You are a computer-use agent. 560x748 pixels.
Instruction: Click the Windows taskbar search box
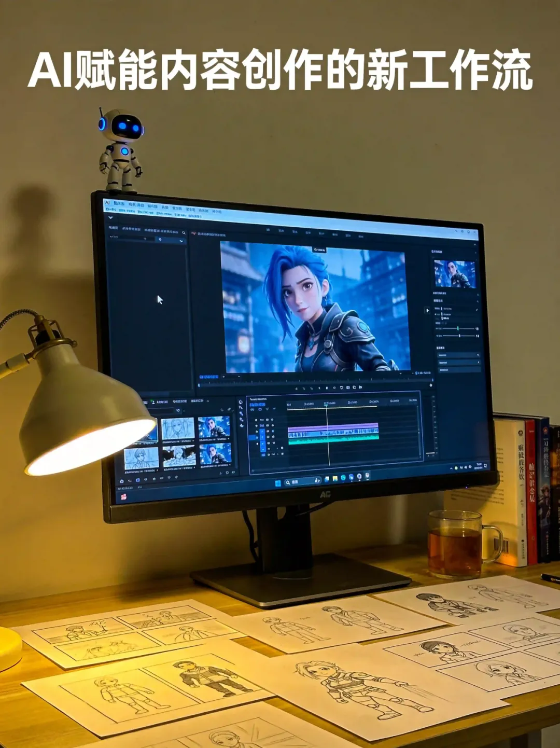pyautogui.click(x=303, y=482)
